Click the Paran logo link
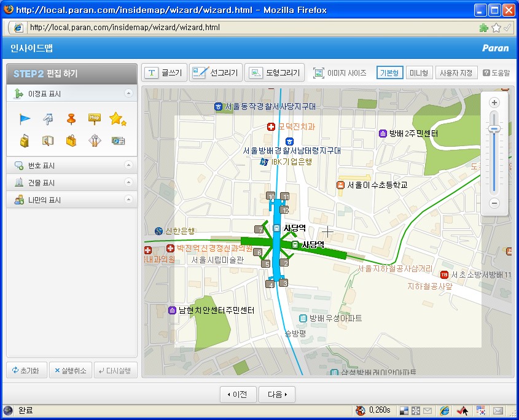This screenshot has height=420, width=519. (x=495, y=49)
